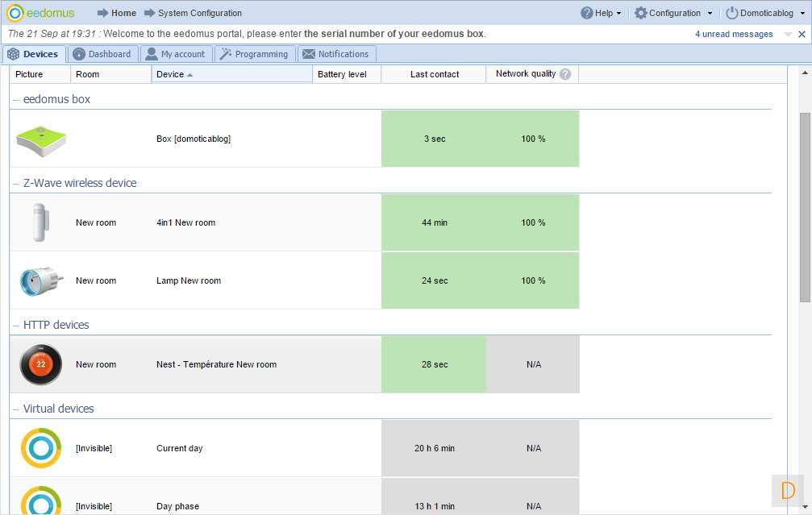Click the Lamp smart plug picture
812x515 pixels.
(40, 281)
